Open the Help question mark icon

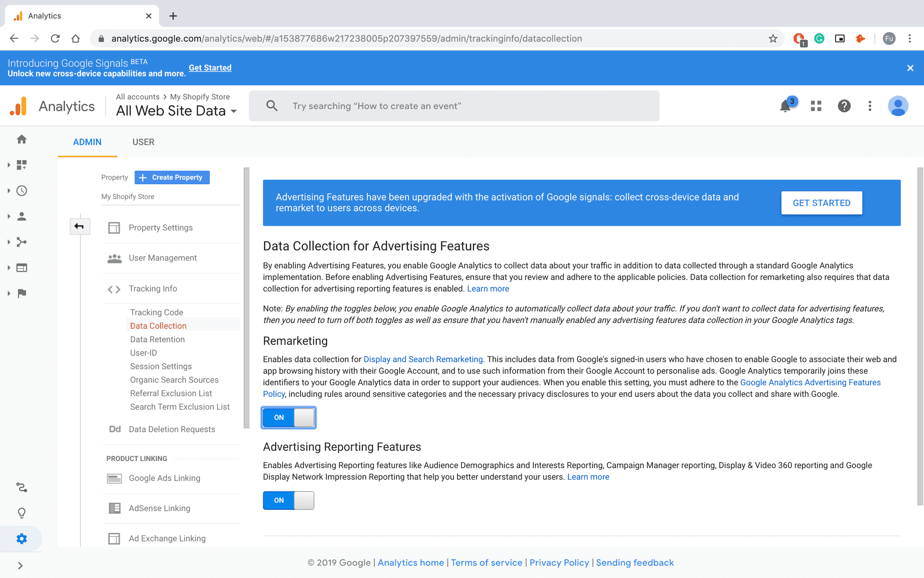(844, 106)
